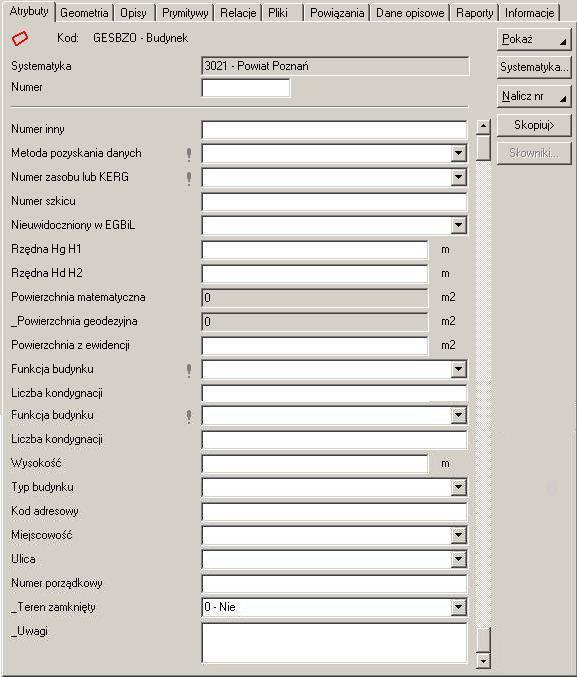Click the Rzędna Hd H2 field
This screenshot has width=577, height=677.
(315, 273)
